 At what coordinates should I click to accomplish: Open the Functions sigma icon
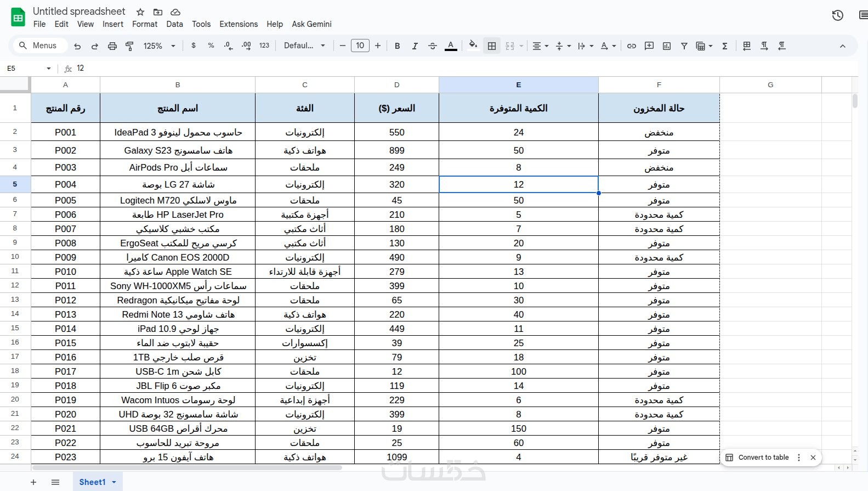click(x=725, y=46)
